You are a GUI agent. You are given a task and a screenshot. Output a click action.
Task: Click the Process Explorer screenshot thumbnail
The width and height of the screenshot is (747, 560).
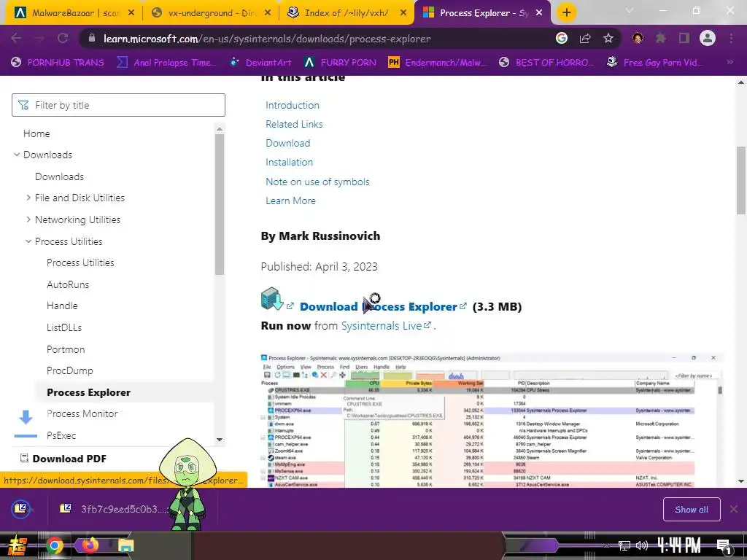tap(492, 420)
